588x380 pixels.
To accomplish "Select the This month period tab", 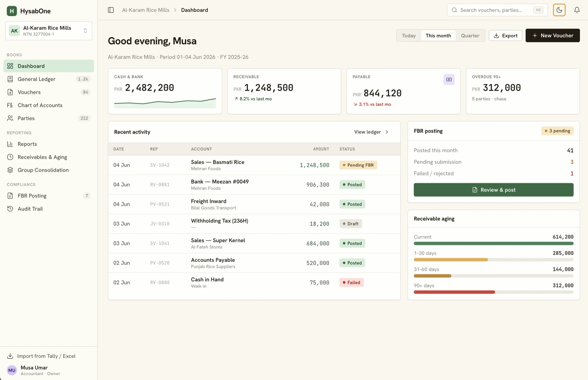I will pos(438,36).
